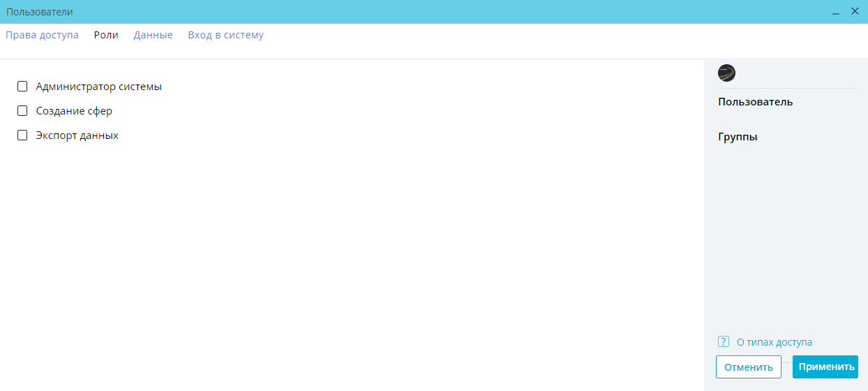Viewport: 868px width, 391px height.
Task: Click the Администратор системы label text
Action: 99,87
